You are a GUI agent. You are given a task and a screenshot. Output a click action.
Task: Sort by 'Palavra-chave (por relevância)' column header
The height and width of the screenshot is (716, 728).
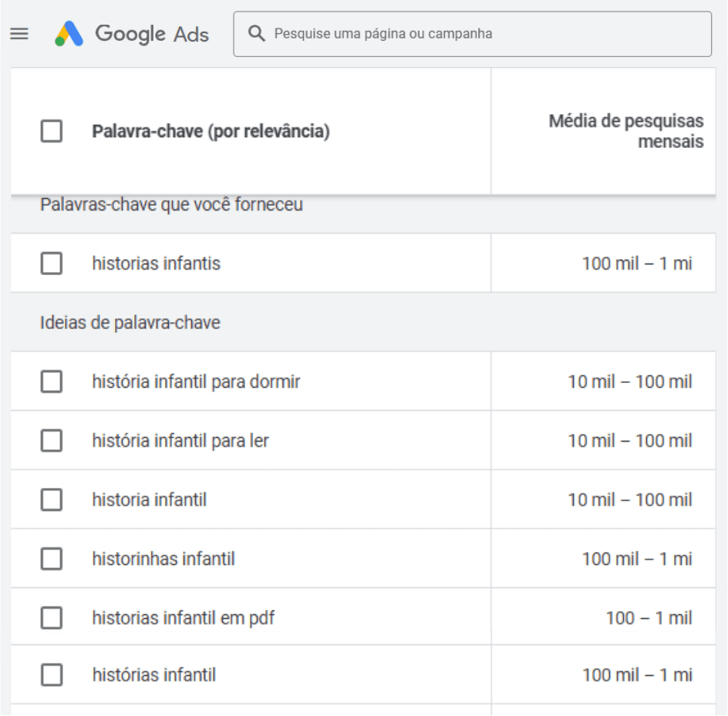click(x=211, y=132)
